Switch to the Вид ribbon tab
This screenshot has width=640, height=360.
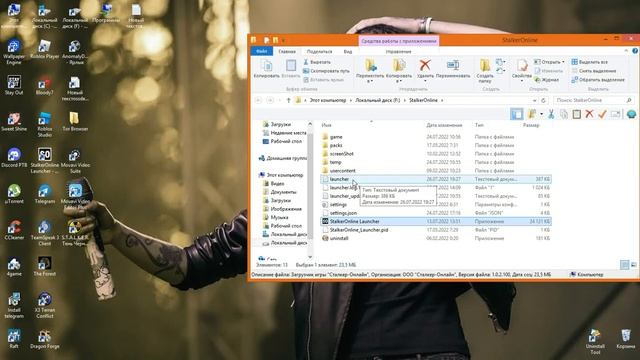347,51
